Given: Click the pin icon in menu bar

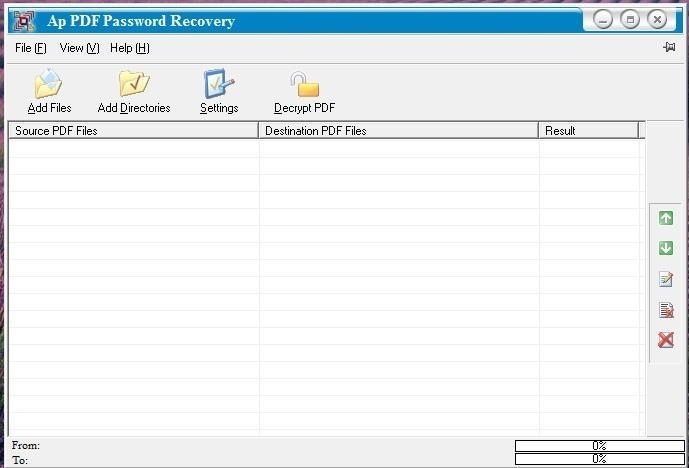Looking at the screenshot, I should coord(669,47).
